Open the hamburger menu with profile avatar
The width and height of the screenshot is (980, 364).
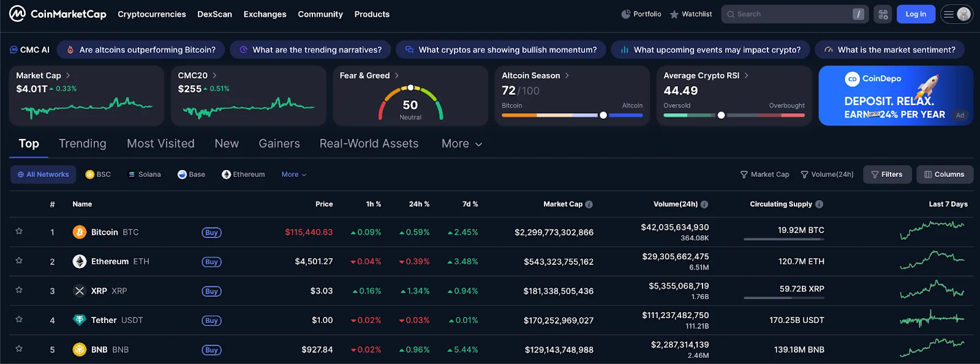click(956, 14)
